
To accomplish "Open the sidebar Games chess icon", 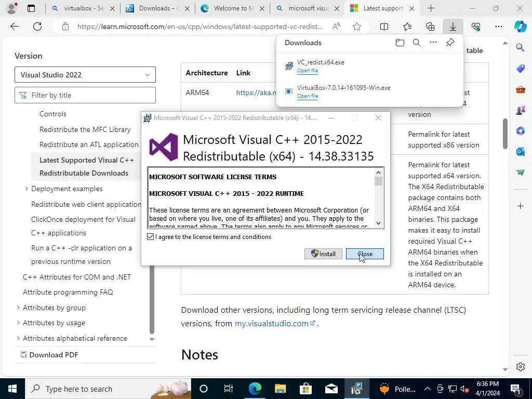I will tap(520, 110).
